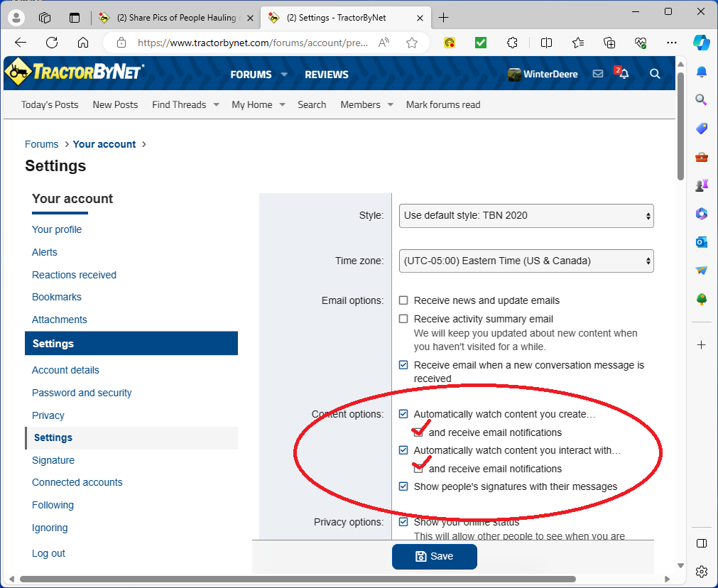Image resolution: width=718 pixels, height=588 pixels.
Task: Add this page to favorites star
Action: tap(412, 43)
